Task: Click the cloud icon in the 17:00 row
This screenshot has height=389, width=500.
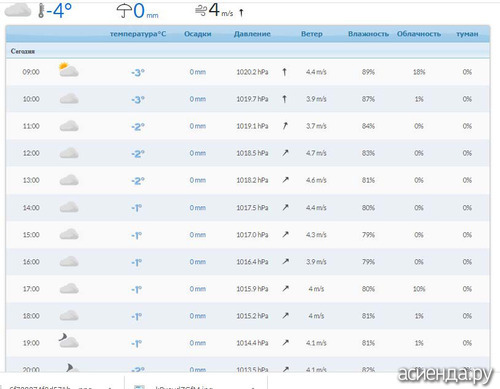Action: (x=69, y=289)
